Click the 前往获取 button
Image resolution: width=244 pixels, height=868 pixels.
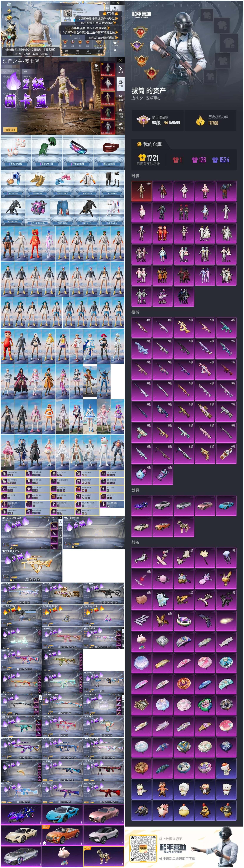click(10, 129)
